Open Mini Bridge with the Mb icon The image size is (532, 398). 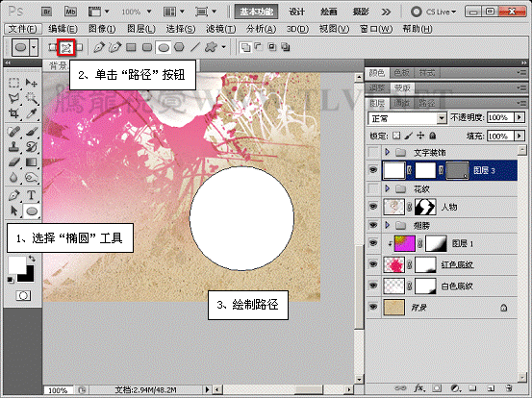[70, 12]
